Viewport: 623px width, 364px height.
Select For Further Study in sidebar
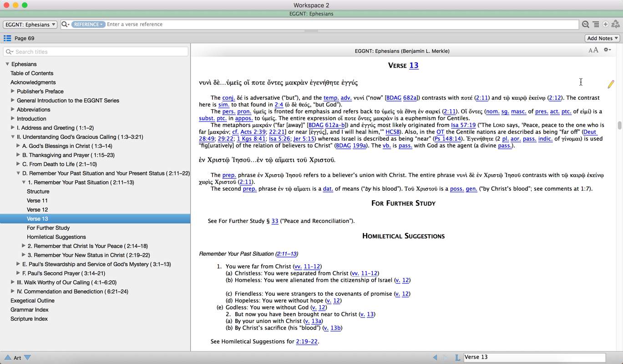click(48, 228)
